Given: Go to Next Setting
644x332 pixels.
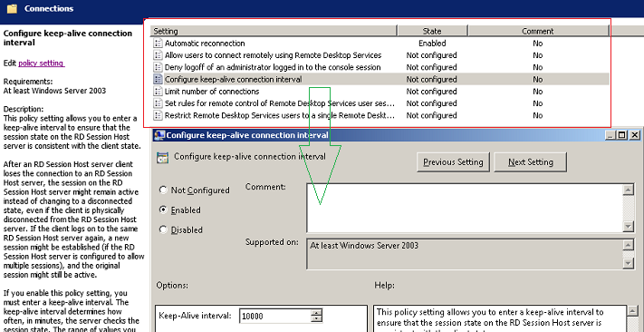Looking at the screenshot, I should point(531,162).
